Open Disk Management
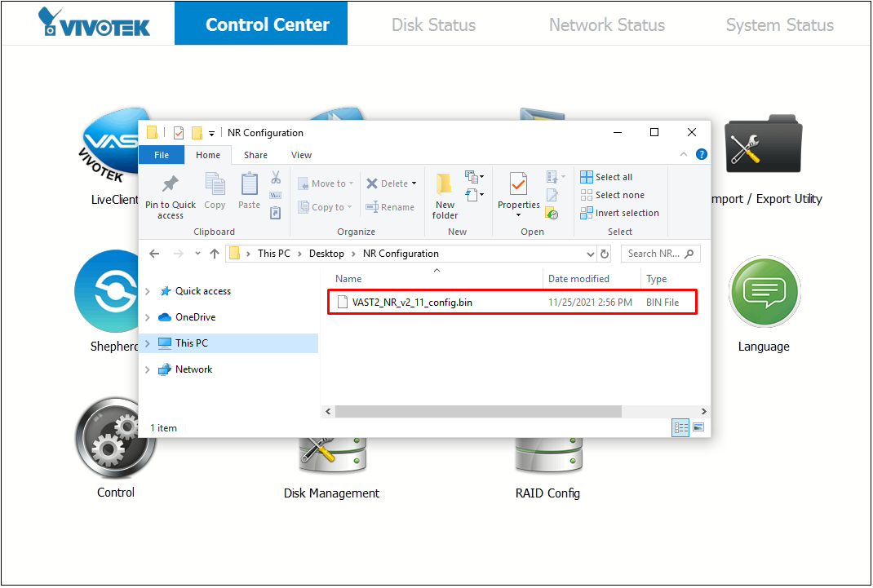This screenshot has height=588, width=873. coord(332,456)
